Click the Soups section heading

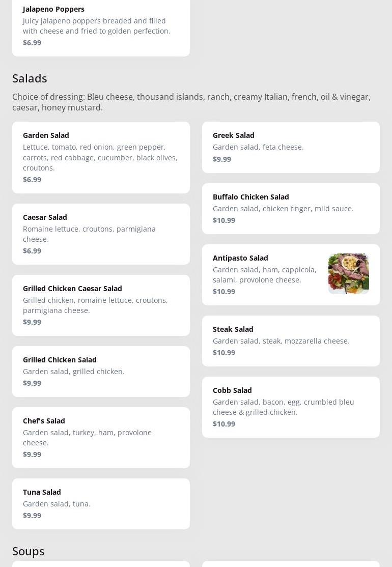tap(29, 551)
